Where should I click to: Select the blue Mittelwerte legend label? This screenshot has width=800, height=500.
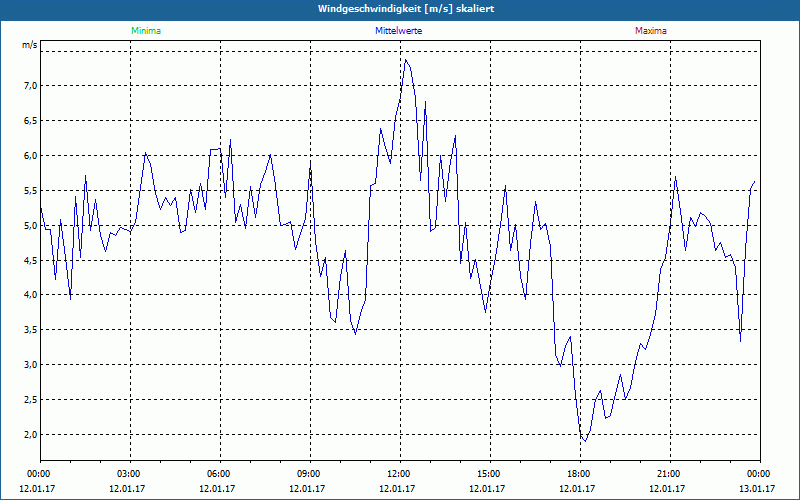click(398, 31)
